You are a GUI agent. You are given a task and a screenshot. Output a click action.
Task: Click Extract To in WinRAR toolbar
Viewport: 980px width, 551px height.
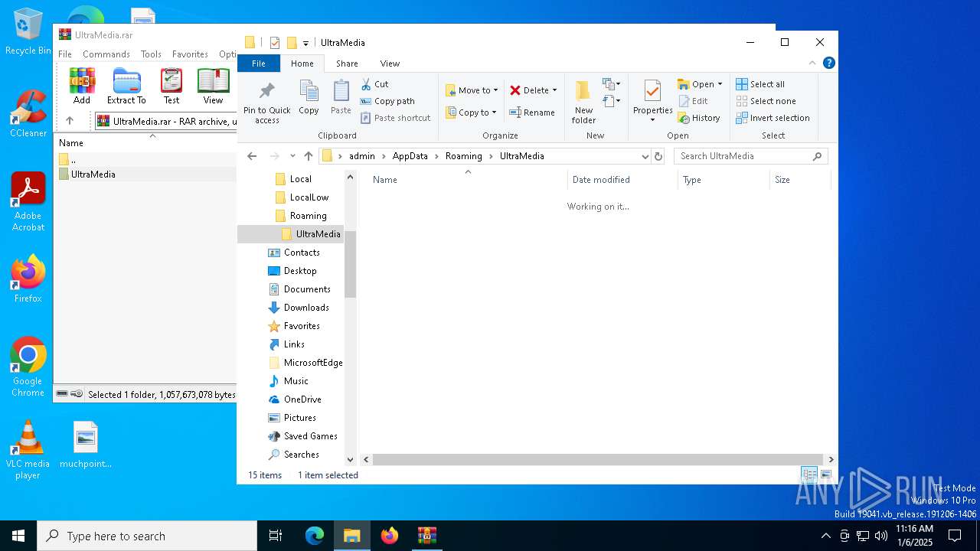[126, 86]
